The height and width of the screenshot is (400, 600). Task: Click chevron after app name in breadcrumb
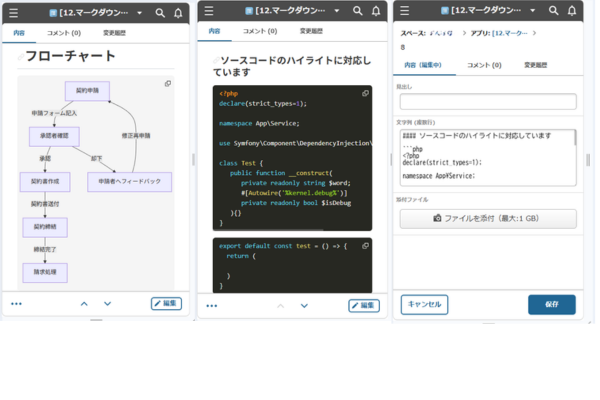point(535,33)
